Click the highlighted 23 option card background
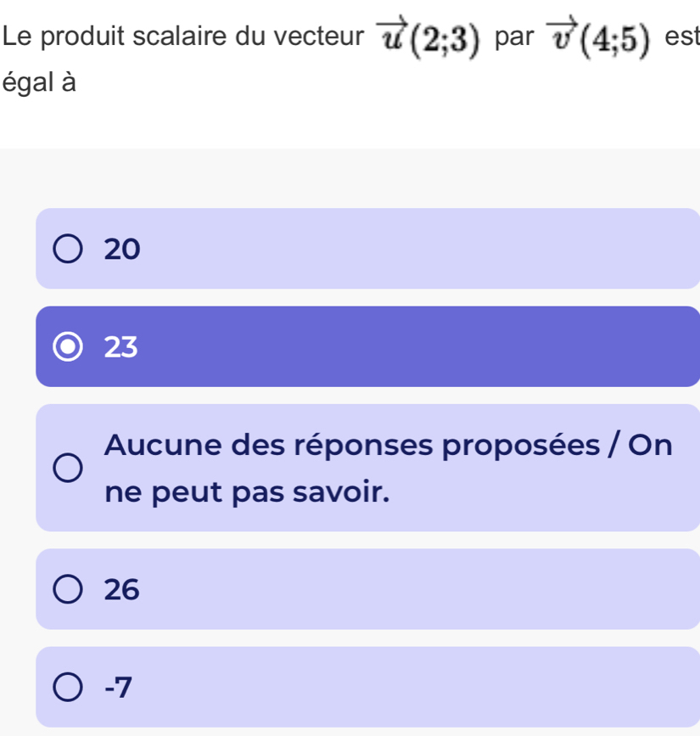This screenshot has width=700, height=736. (x=424, y=347)
